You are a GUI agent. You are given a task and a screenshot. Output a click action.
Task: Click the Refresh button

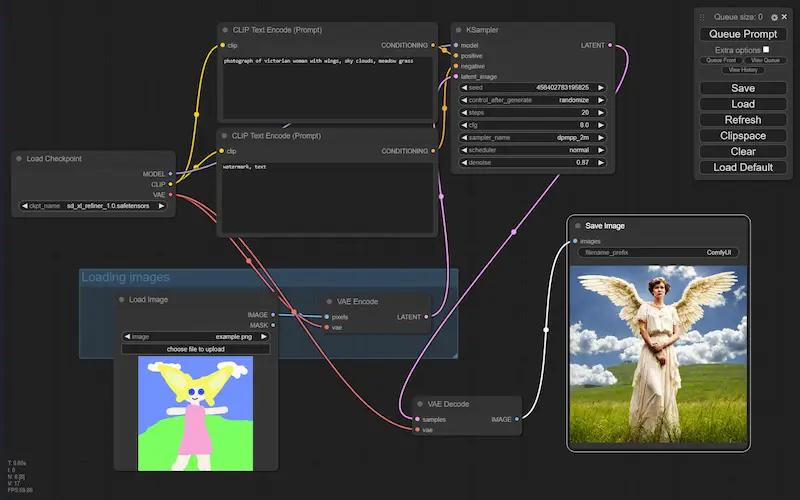[x=743, y=120]
